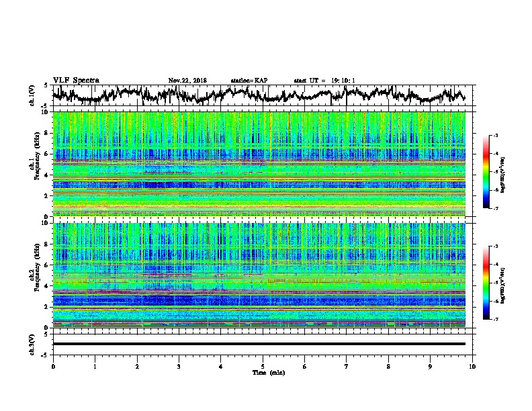Click the "-3" label on ch.2 colorbar
Screen dimensions: 532x411
495,246
